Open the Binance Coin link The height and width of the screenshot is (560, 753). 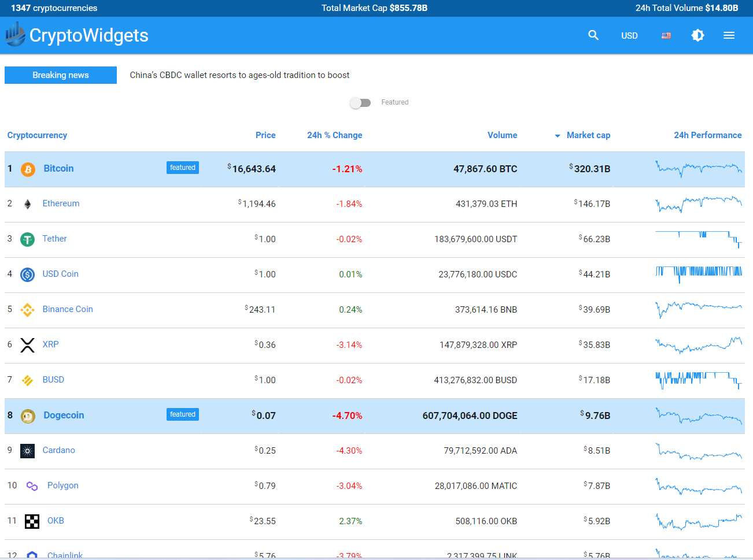(x=68, y=309)
